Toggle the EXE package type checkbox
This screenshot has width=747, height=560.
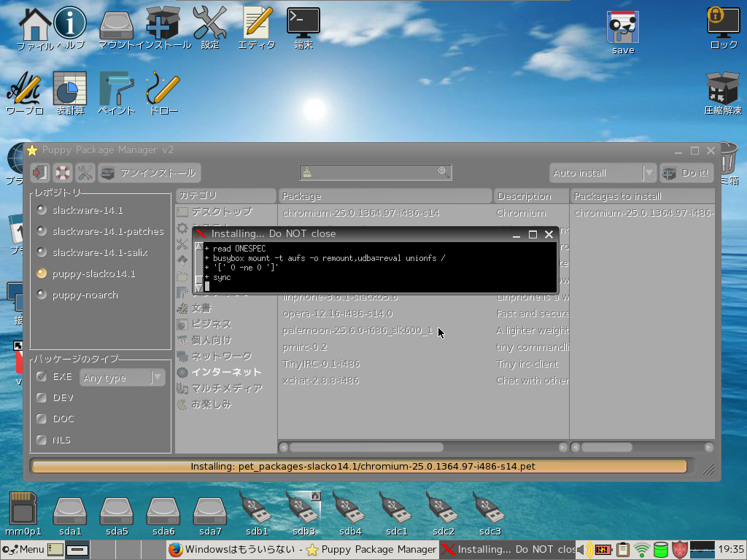(42, 376)
